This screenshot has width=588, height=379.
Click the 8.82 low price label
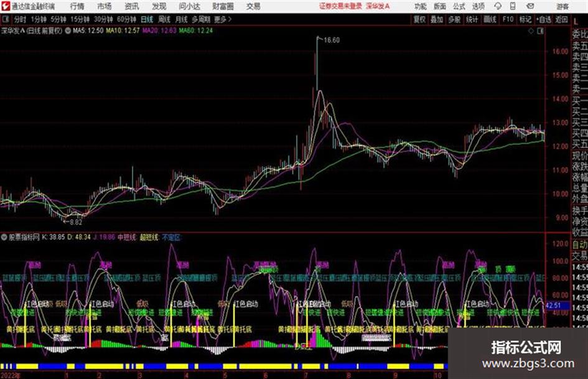pyautogui.click(x=76, y=222)
